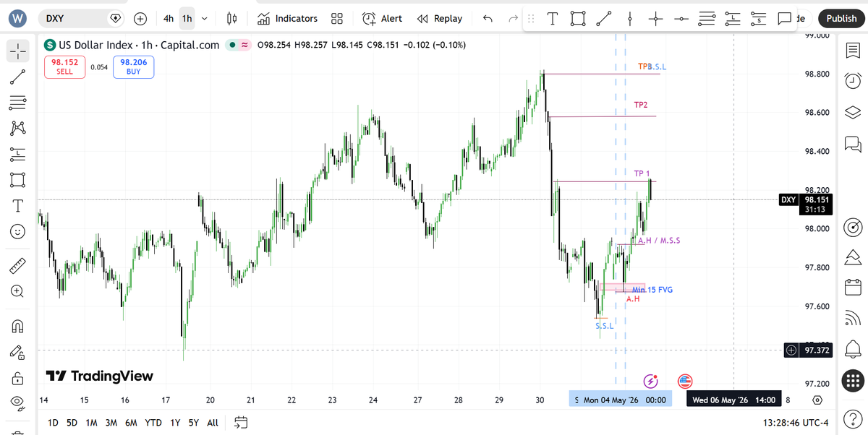This screenshot has width=868, height=435.
Task: Open the products grid menu
Action: coord(851,381)
